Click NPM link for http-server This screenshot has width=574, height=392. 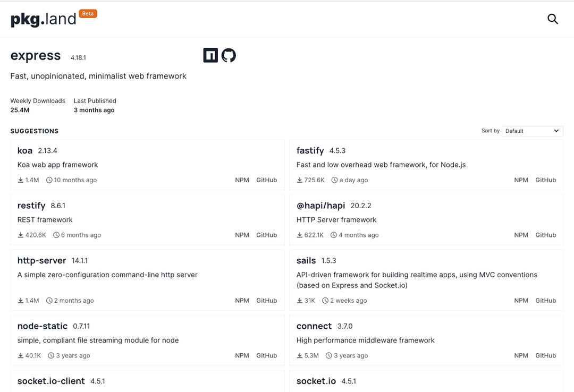(242, 301)
